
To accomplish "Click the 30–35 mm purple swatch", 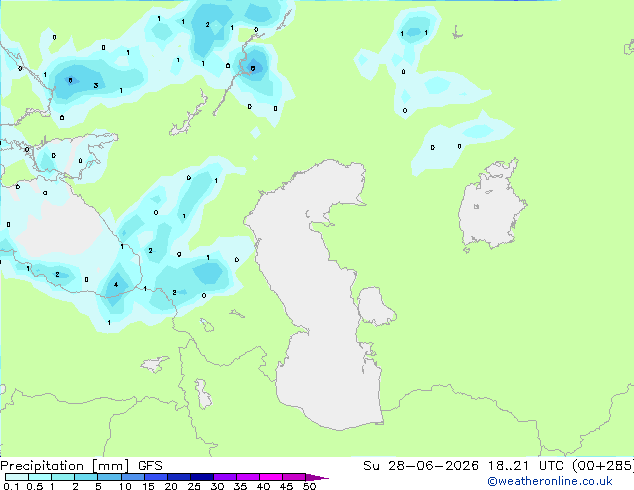I will coord(225,477).
